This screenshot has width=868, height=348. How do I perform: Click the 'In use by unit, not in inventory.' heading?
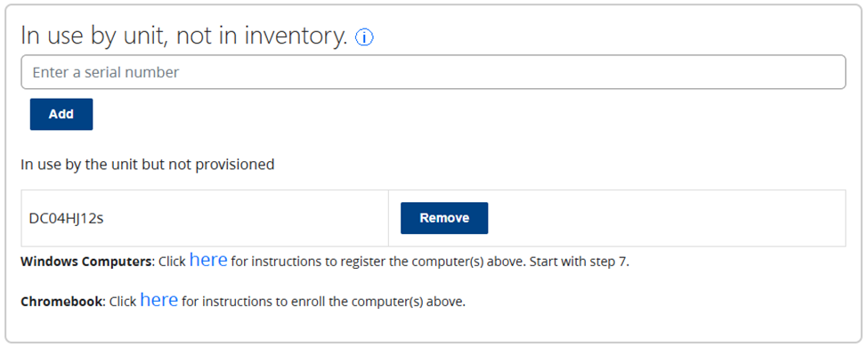point(184,36)
